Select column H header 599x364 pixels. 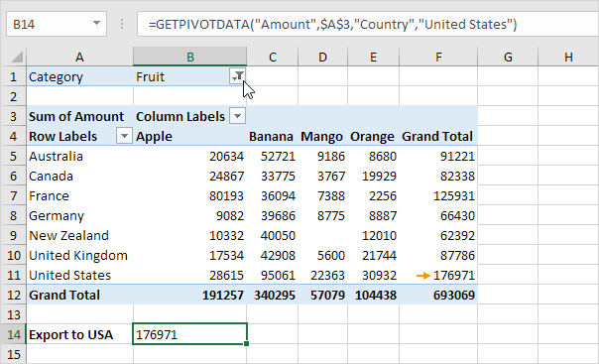tap(568, 57)
